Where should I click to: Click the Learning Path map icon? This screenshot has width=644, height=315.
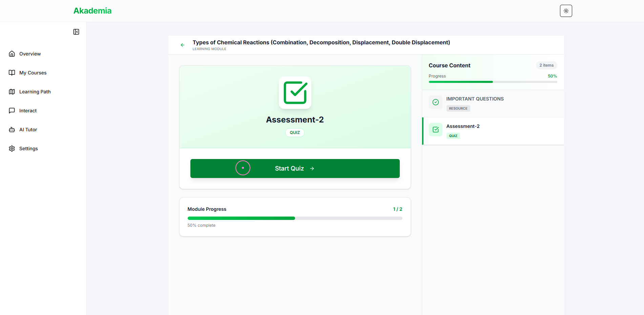click(12, 92)
